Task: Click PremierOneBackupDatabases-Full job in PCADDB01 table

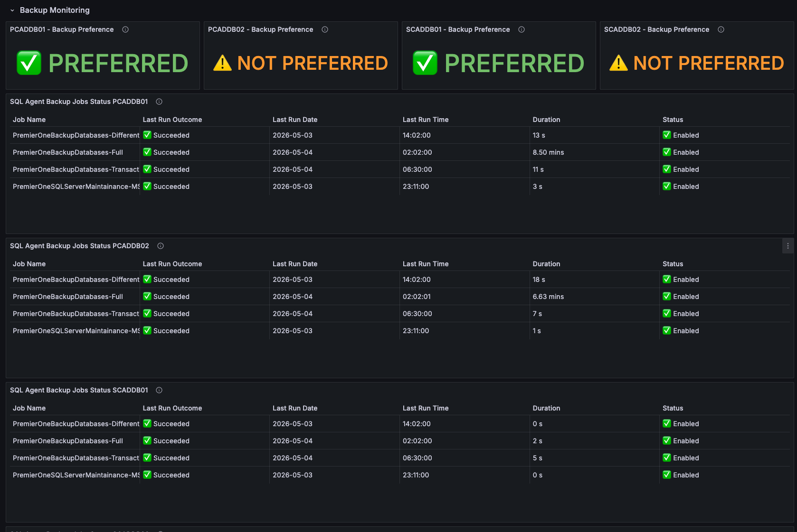Action: pyautogui.click(x=68, y=152)
